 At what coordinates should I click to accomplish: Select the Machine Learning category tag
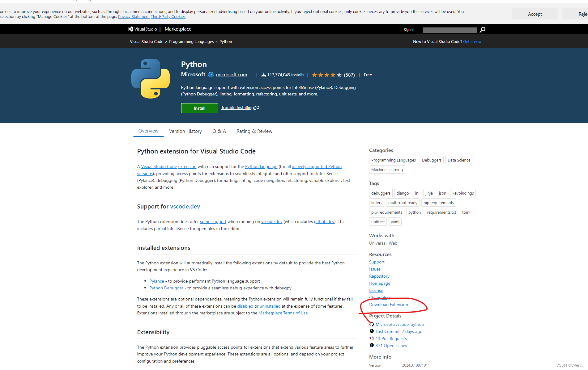[x=387, y=170]
